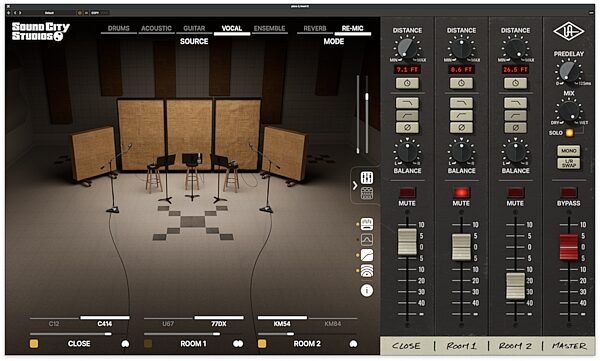Toggle the SOLO light under the MIX knob
This screenshot has width=600, height=361.
point(569,133)
